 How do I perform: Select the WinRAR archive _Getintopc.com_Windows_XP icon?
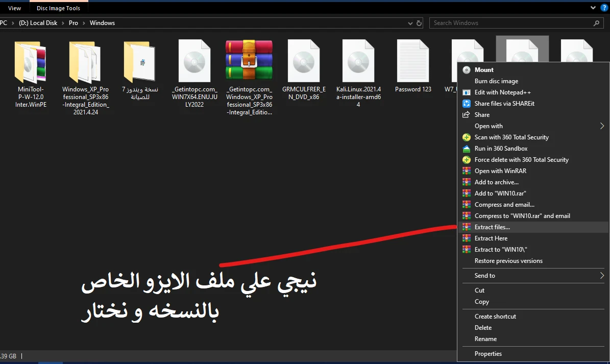coord(249,60)
